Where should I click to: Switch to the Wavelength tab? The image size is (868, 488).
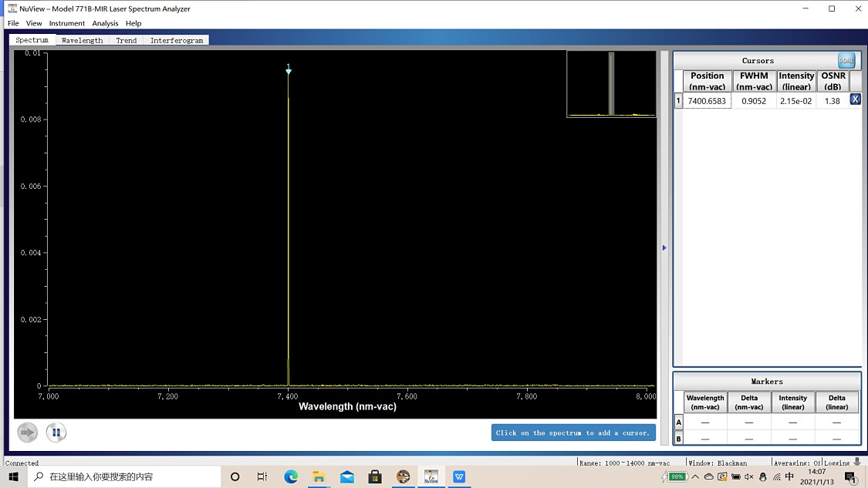(x=82, y=40)
